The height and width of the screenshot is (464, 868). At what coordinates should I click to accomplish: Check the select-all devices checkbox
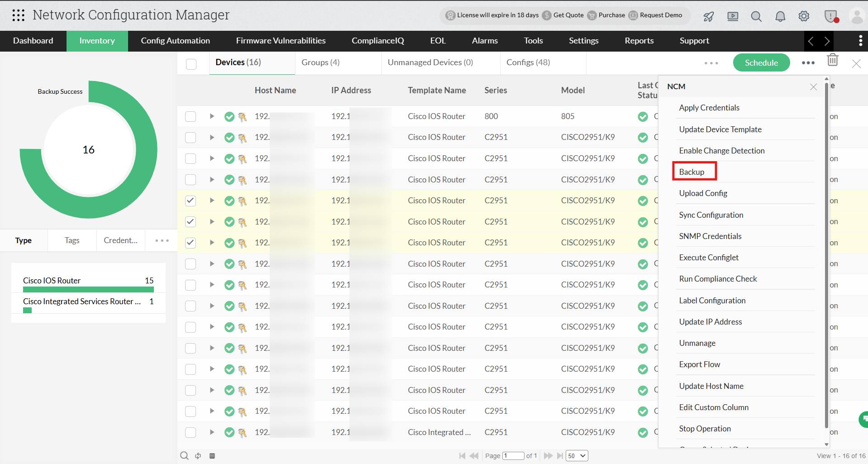coord(191,64)
